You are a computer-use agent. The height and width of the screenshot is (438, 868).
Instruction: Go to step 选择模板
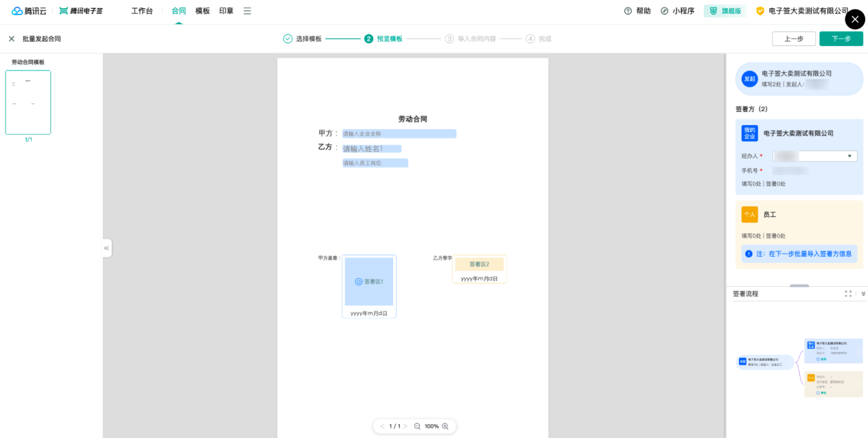[x=302, y=38]
